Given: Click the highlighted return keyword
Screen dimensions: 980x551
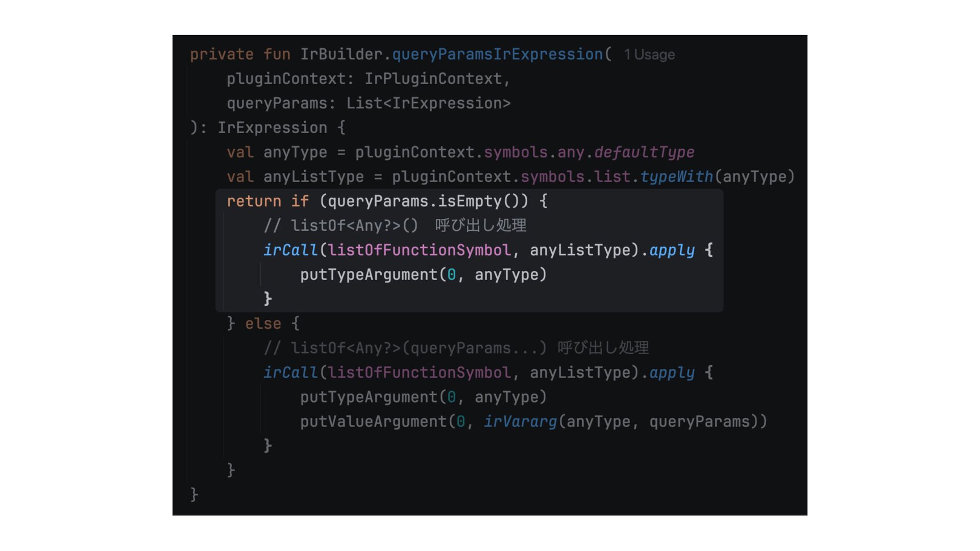Looking at the screenshot, I should tap(254, 201).
